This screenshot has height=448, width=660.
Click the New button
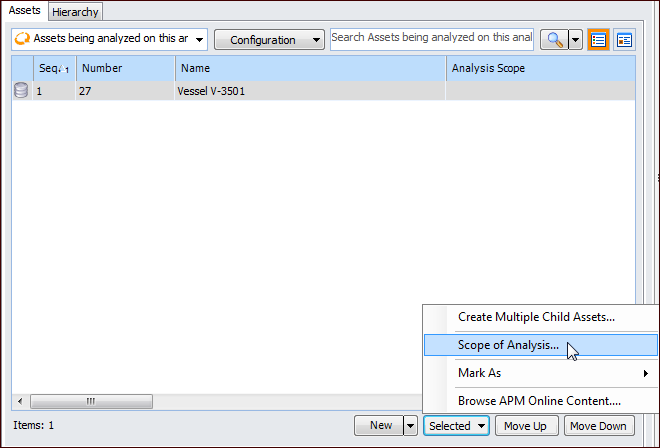(379, 426)
